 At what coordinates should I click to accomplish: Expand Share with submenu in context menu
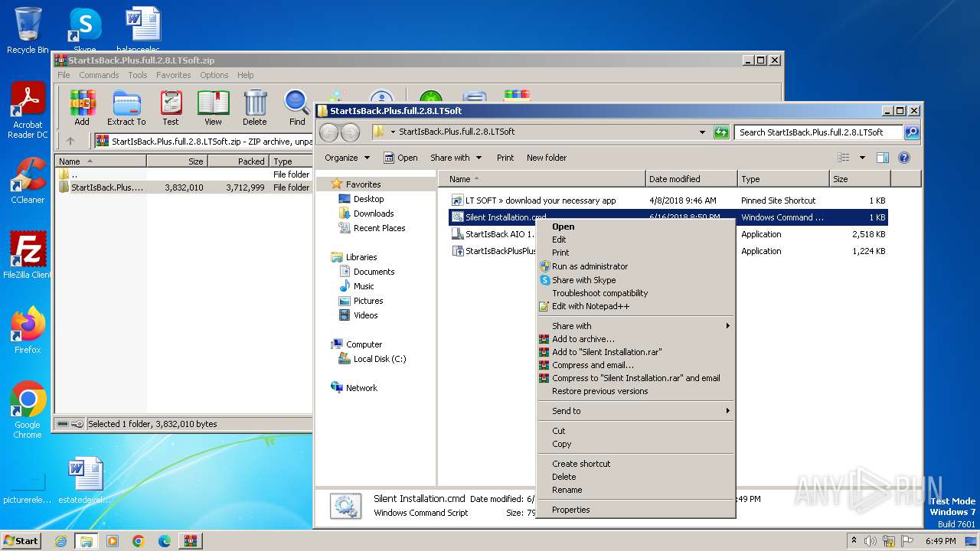pyautogui.click(x=635, y=326)
